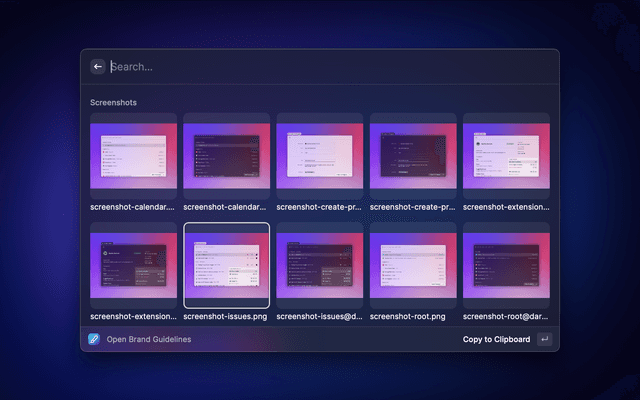Select the dark screenshot-create-pr thumbnail
Image resolution: width=640 pixels, height=400 pixels.
(x=413, y=155)
